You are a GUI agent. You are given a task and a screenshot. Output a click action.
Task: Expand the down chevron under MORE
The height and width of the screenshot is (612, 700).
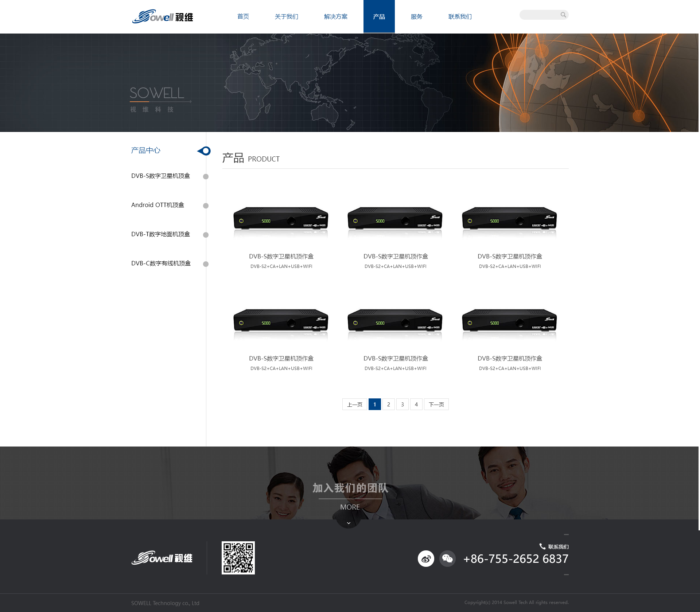click(349, 523)
